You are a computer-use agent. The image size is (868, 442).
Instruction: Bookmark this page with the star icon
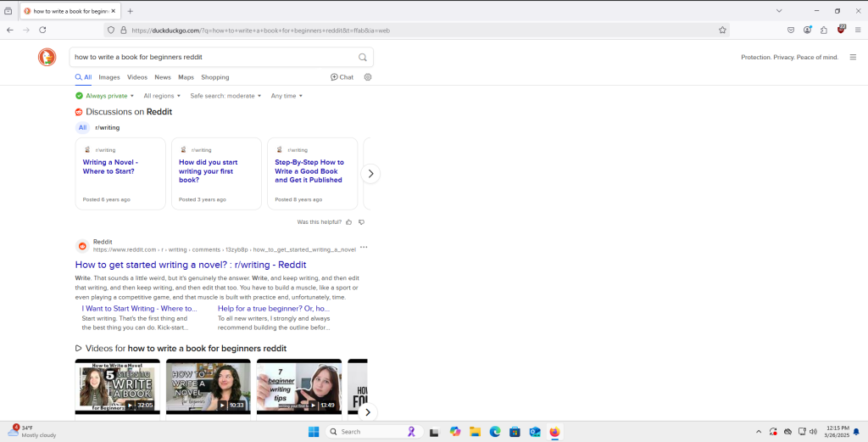722,30
